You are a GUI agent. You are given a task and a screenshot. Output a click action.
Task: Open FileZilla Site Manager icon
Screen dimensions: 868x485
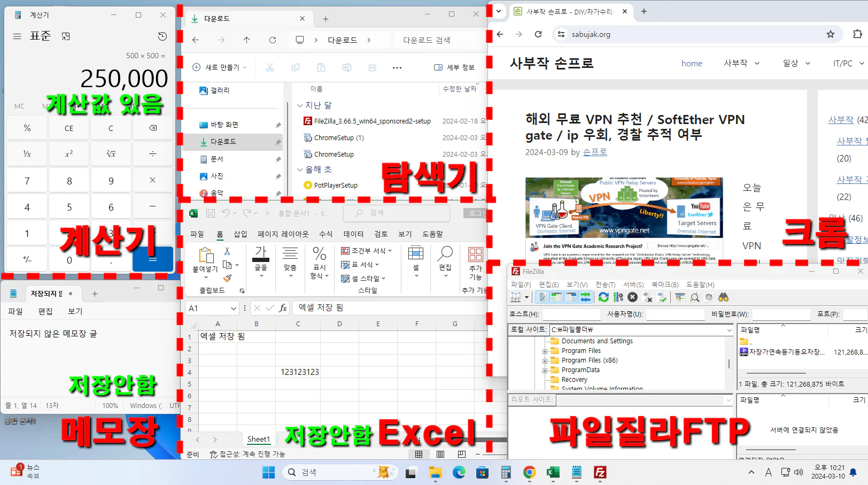coord(516,297)
